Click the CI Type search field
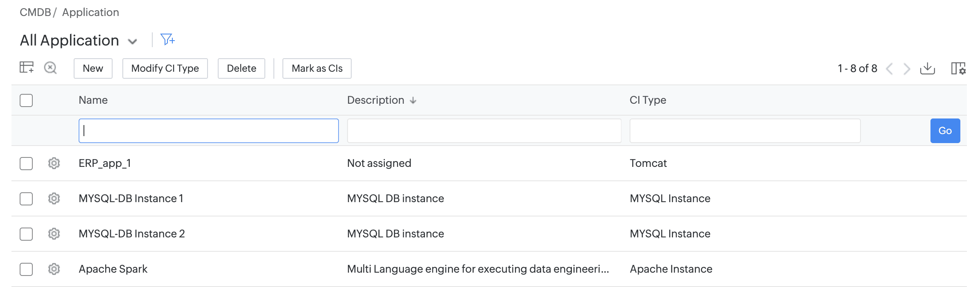 (745, 131)
